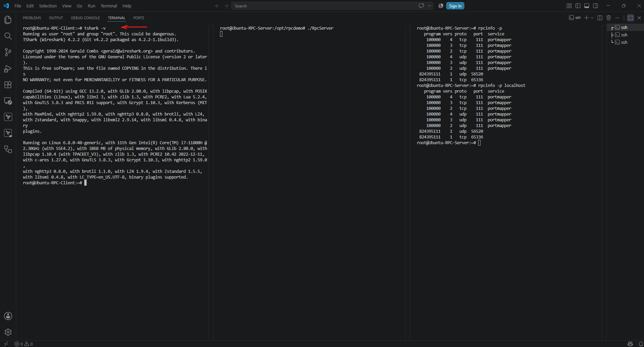Expand the chat dropdown chevron
The width and height of the screenshot is (644, 347).
(429, 6)
